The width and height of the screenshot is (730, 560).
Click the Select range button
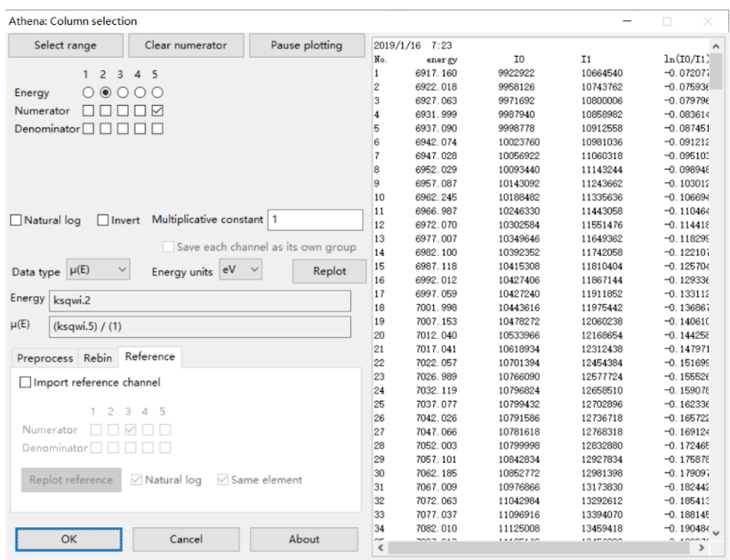tap(65, 45)
